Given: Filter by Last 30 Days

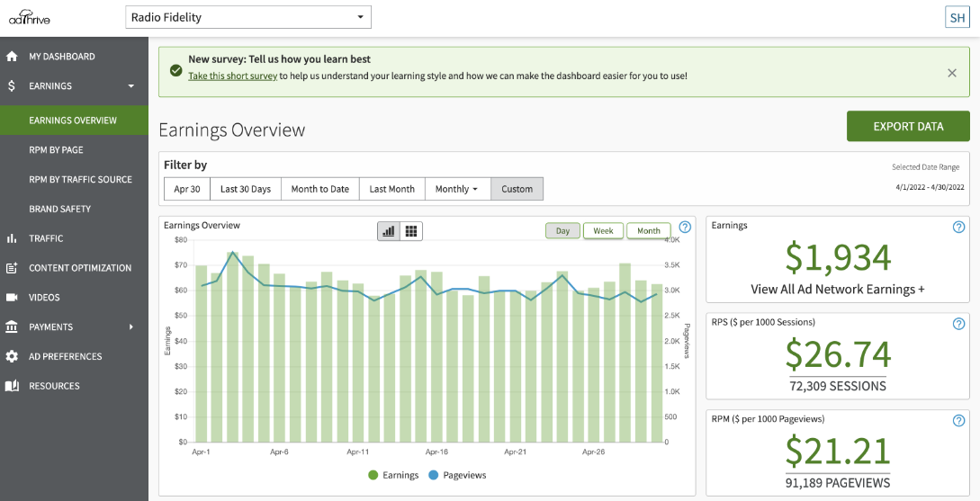Looking at the screenshot, I should point(246,189).
